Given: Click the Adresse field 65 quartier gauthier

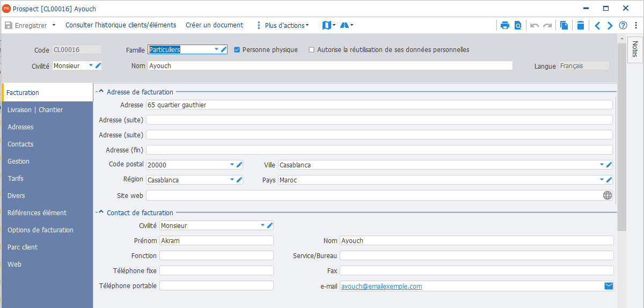Looking at the screenshot, I should click(x=379, y=105).
